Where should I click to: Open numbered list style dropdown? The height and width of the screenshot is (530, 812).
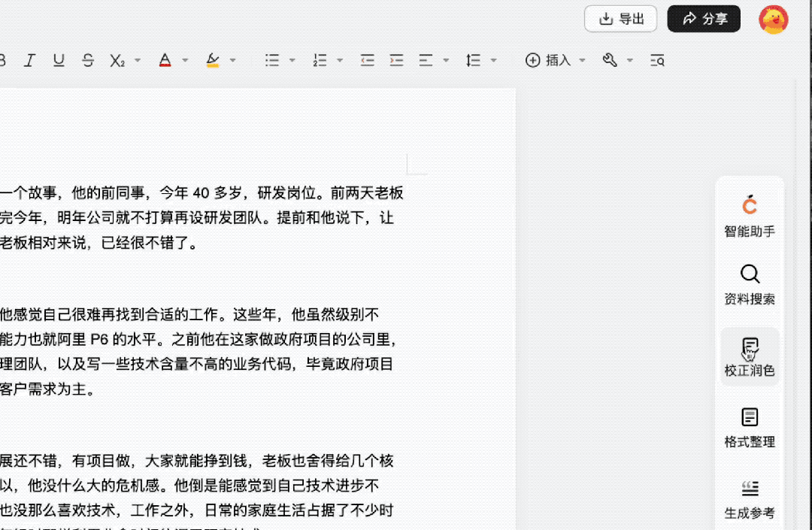tap(341, 61)
